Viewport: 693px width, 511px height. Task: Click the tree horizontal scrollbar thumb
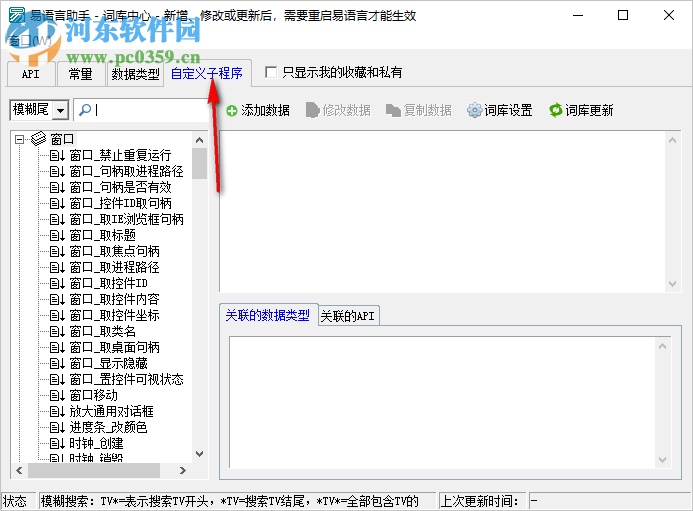tap(94, 470)
